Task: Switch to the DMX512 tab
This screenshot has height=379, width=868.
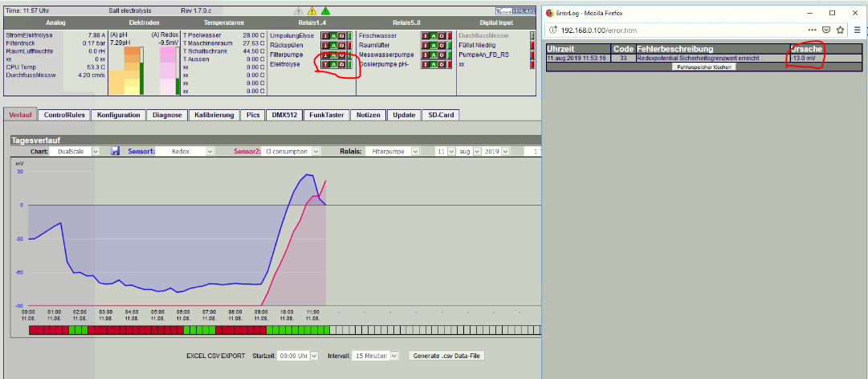Action: [284, 115]
